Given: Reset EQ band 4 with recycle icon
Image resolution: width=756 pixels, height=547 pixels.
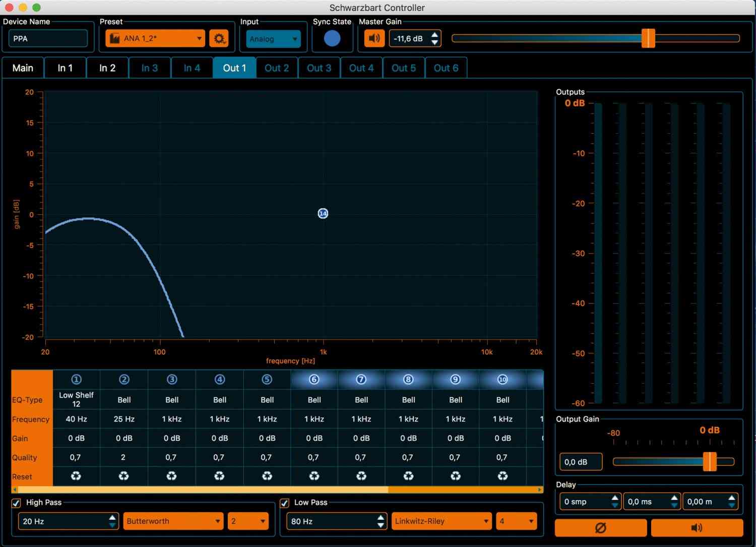Looking at the screenshot, I should [x=220, y=476].
